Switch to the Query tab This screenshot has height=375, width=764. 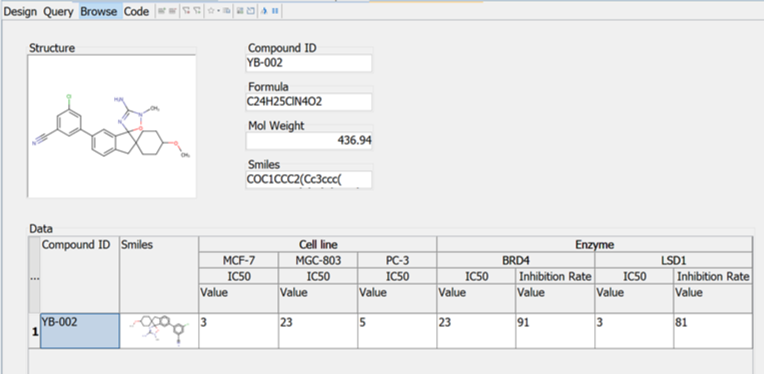(x=58, y=12)
